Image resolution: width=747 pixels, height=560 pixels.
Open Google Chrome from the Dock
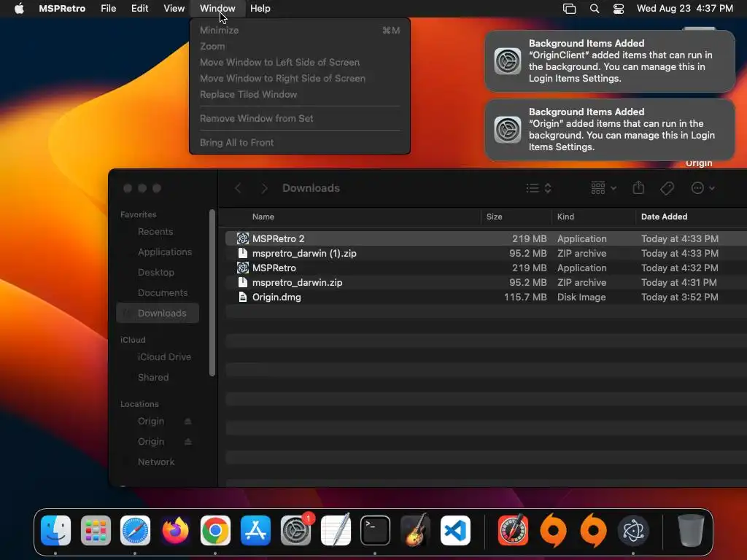215,531
